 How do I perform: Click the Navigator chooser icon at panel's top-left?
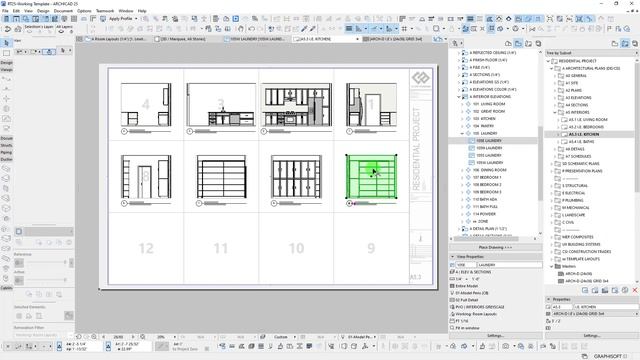point(455,43)
